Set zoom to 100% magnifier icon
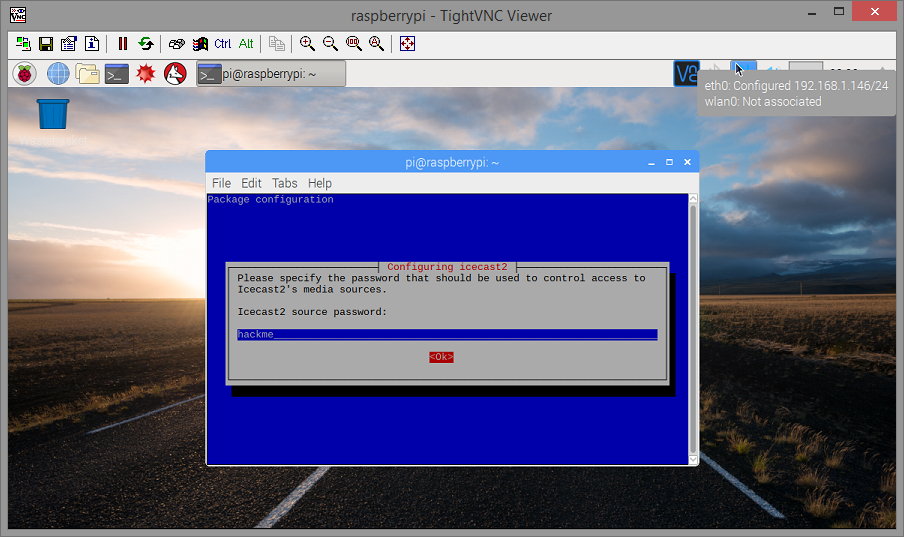Screen dimensions: 904x537 click(353, 44)
